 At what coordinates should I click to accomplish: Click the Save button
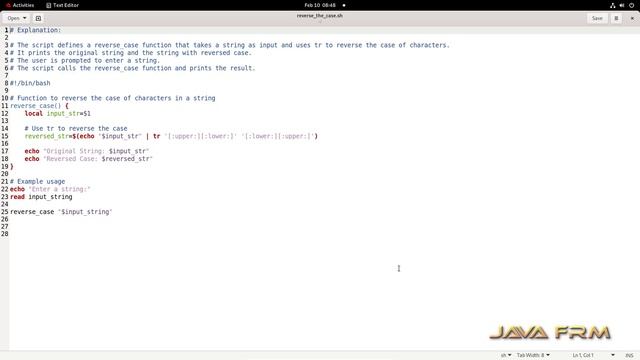(597, 18)
